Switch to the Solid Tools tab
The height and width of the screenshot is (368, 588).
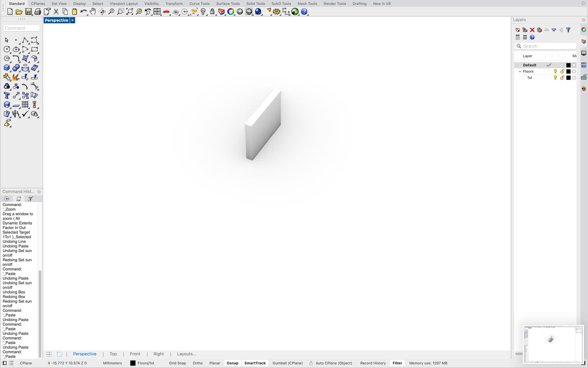[x=255, y=4]
